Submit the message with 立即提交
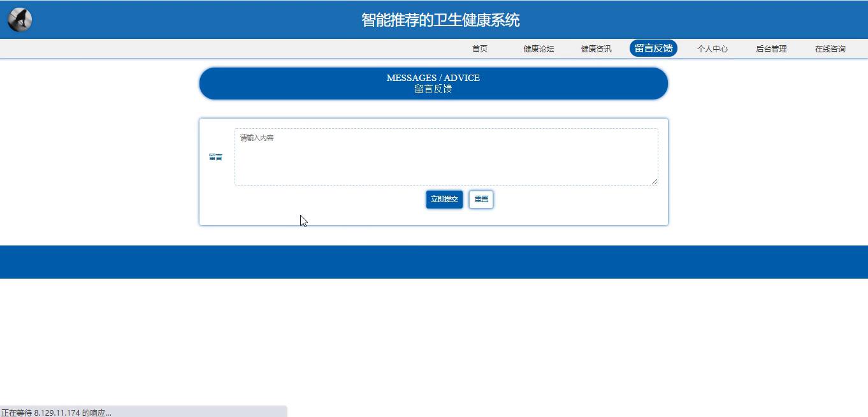 click(444, 199)
